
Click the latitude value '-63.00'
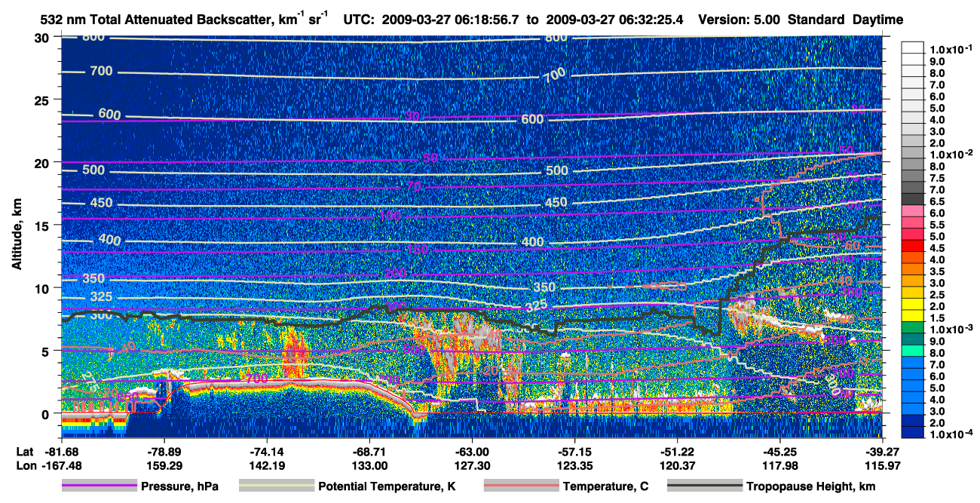point(472,451)
